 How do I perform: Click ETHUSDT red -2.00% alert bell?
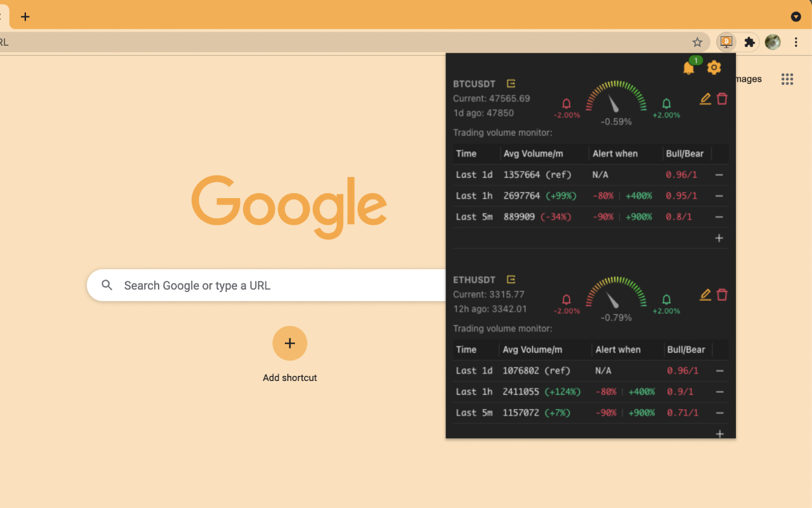coord(566,299)
